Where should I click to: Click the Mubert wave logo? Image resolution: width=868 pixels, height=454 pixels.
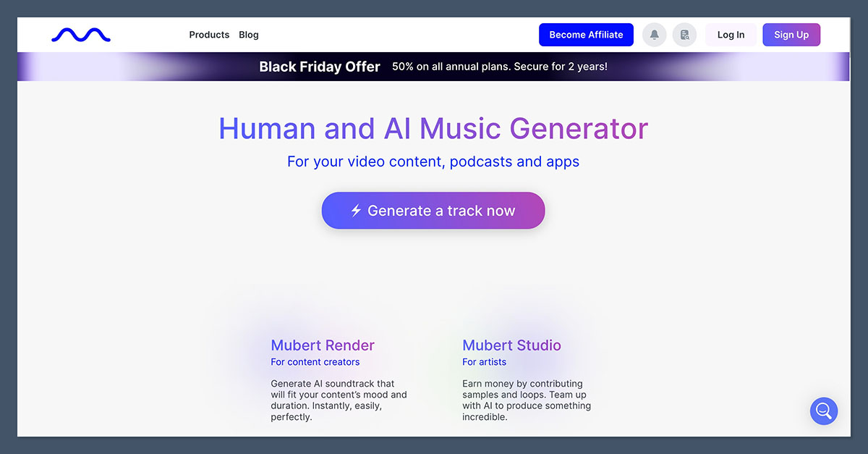click(81, 35)
